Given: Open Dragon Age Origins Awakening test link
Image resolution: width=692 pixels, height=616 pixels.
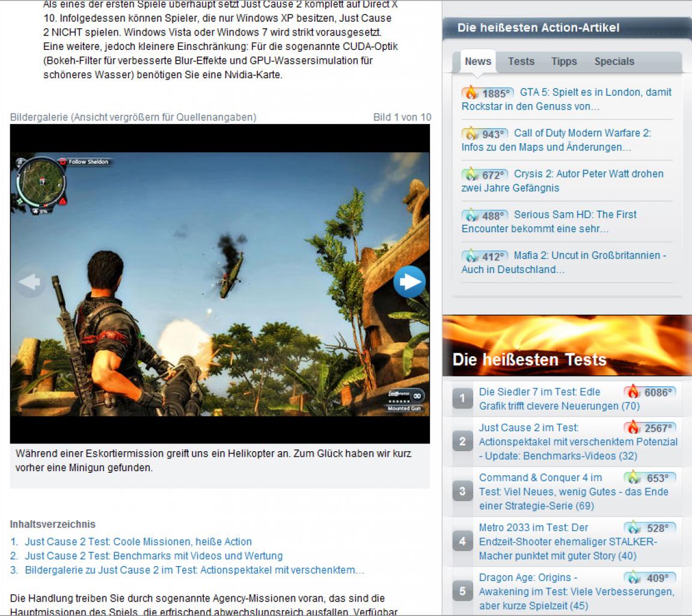Looking at the screenshot, I should coord(577,591).
